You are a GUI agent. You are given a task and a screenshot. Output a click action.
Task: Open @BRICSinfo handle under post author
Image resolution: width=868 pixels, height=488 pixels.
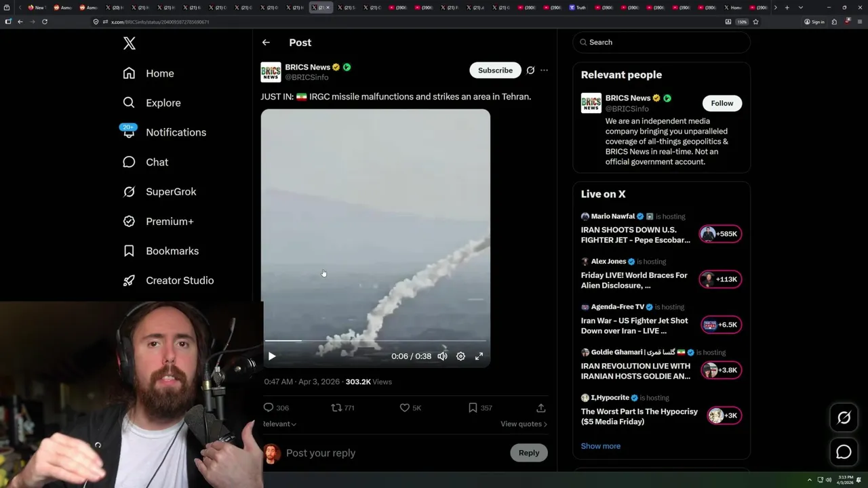(307, 77)
